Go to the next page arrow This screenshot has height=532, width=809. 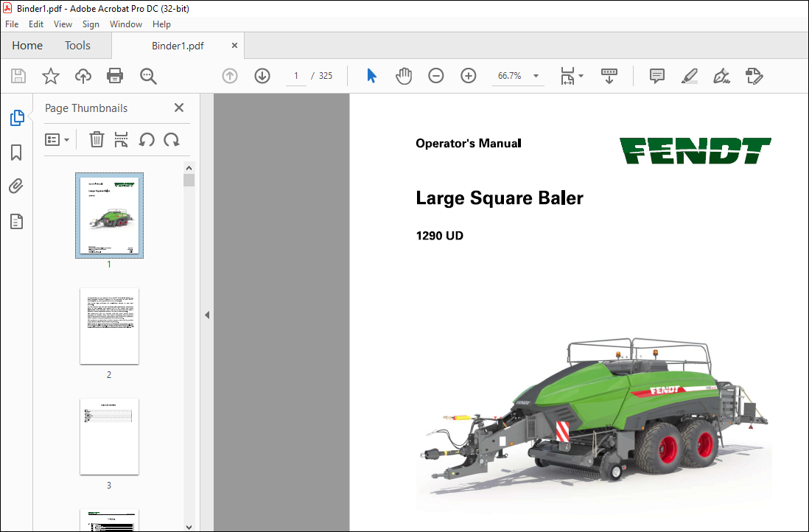tap(262, 76)
